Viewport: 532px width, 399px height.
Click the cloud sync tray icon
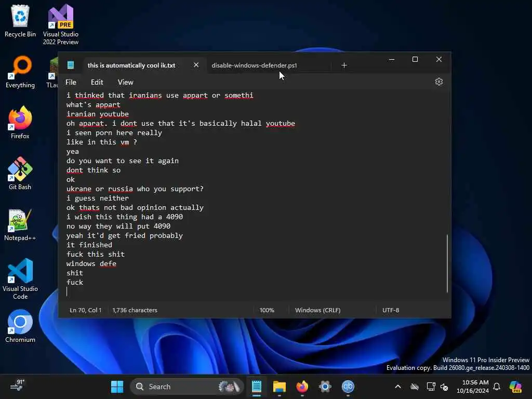click(x=414, y=387)
